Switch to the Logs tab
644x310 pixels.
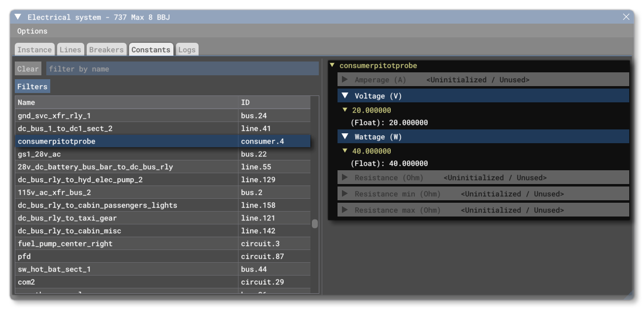[x=186, y=49]
